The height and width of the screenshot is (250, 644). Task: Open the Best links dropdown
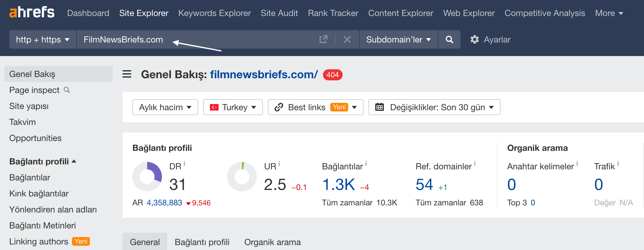316,107
